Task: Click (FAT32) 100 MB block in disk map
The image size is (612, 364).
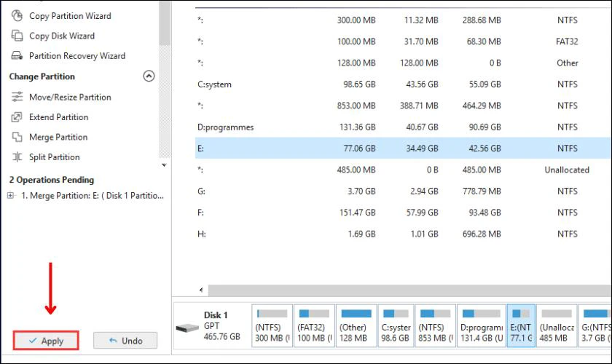Action: coord(314,325)
